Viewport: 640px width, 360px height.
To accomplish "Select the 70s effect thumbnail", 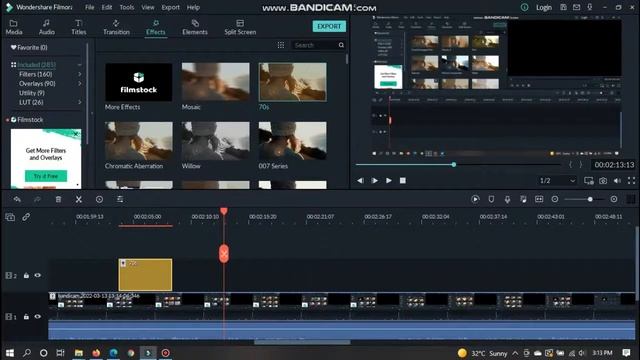I will (293, 82).
